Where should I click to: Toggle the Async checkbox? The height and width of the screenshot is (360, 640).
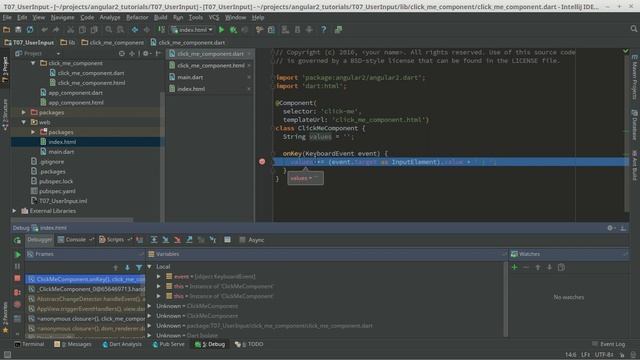pyautogui.click(x=242, y=240)
